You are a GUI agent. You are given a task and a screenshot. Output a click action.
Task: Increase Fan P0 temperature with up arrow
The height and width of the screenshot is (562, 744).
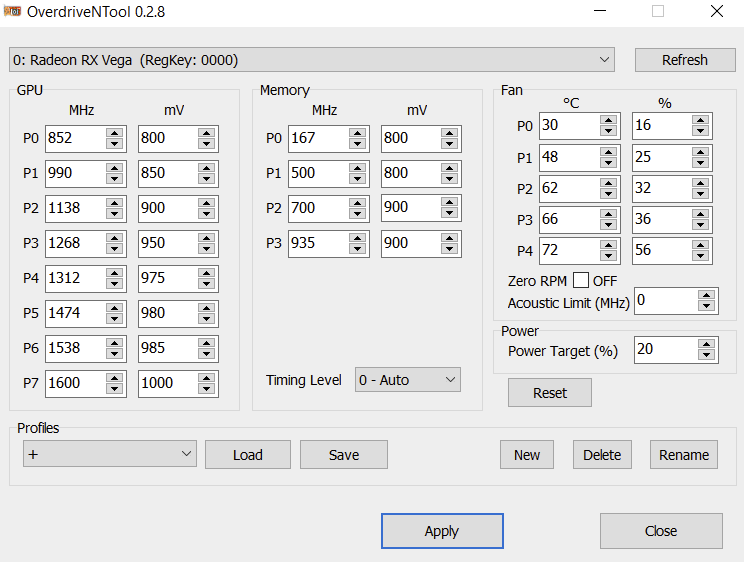tap(608, 121)
